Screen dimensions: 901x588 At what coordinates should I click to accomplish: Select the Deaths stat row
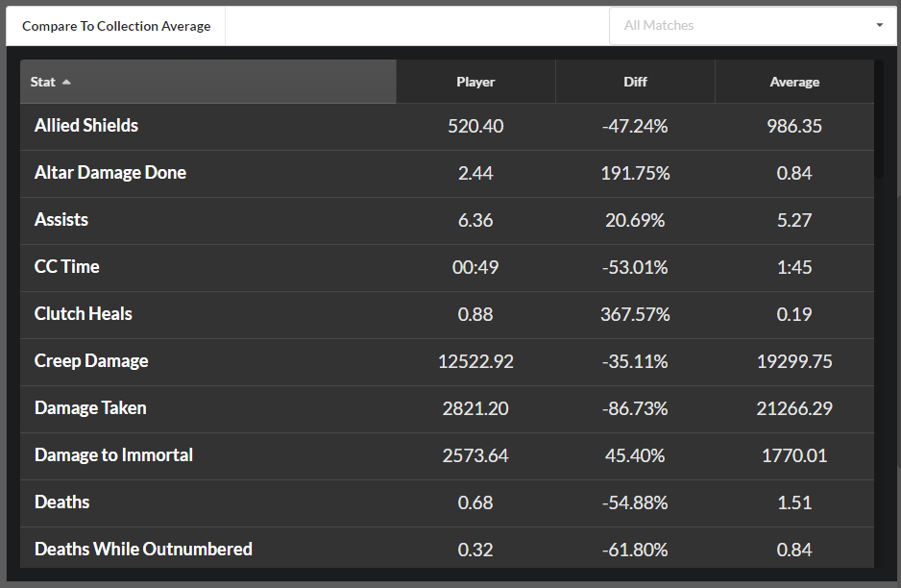coord(447,503)
